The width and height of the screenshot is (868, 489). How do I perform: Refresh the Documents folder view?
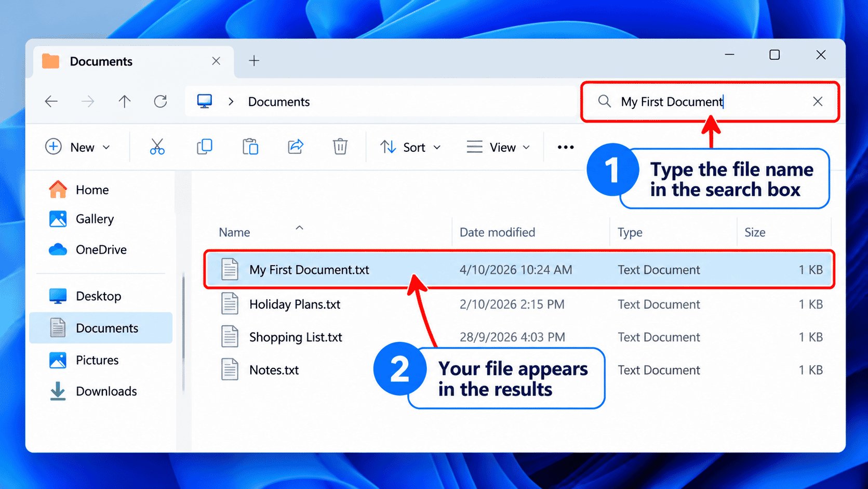click(161, 101)
